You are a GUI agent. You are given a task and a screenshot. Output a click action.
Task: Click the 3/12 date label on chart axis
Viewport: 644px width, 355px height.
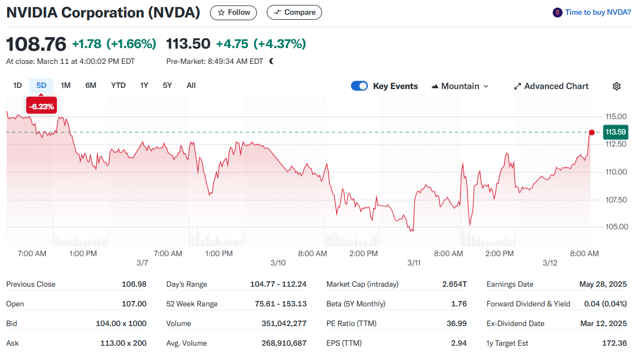click(550, 263)
